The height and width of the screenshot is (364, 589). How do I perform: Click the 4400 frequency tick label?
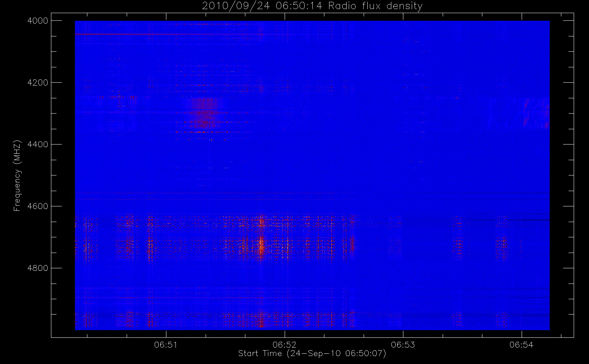point(38,145)
